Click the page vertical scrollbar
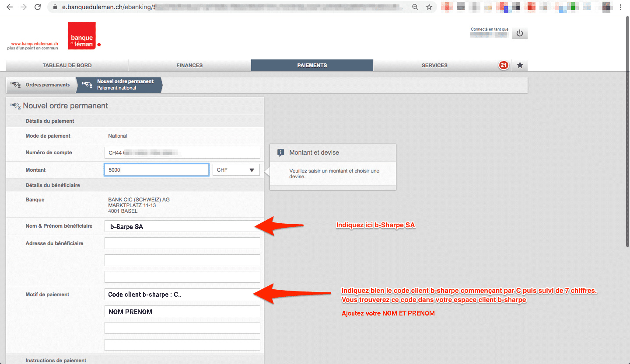The width and height of the screenshot is (630, 364). tap(626, 131)
